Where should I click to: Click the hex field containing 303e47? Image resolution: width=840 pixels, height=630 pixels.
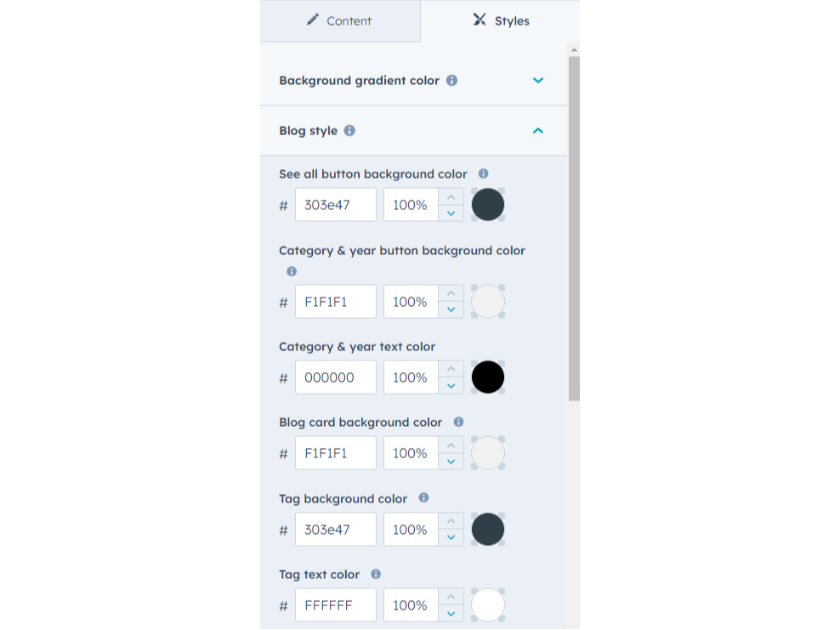pos(335,204)
